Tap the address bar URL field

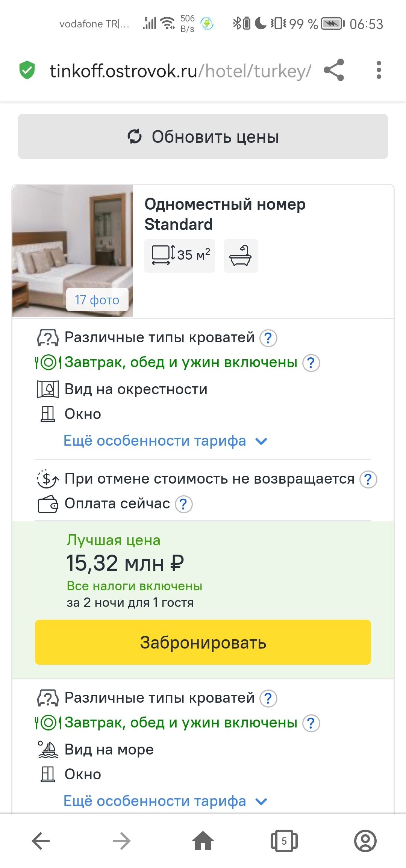point(180,71)
